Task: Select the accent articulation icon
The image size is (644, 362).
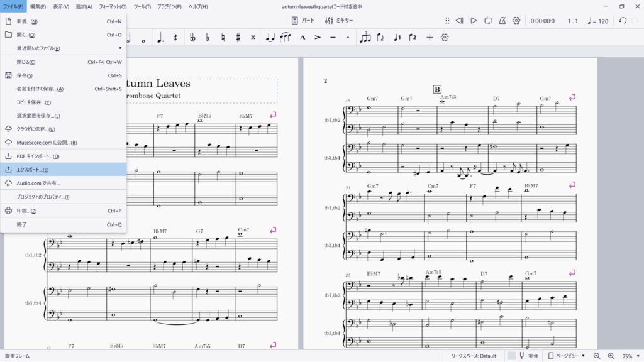Action: click(x=318, y=38)
